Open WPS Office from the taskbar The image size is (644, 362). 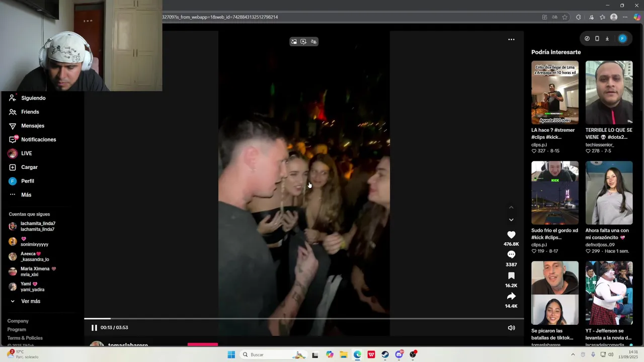[x=371, y=354]
